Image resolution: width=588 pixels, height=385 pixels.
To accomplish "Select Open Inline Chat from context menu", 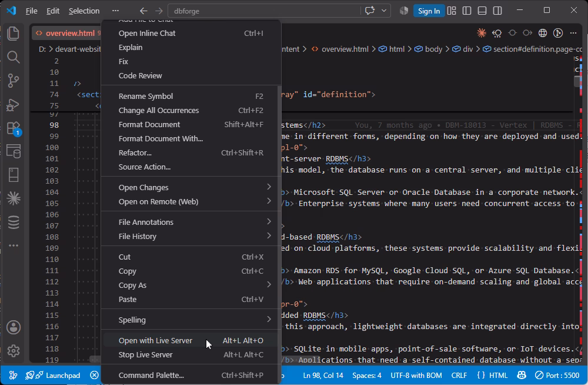I will click(191, 33).
